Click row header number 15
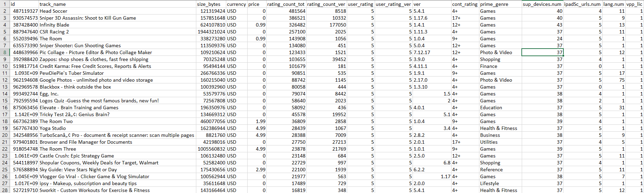Image resolution: width=644 pixels, height=193 pixels. pyautogui.click(x=5, y=101)
